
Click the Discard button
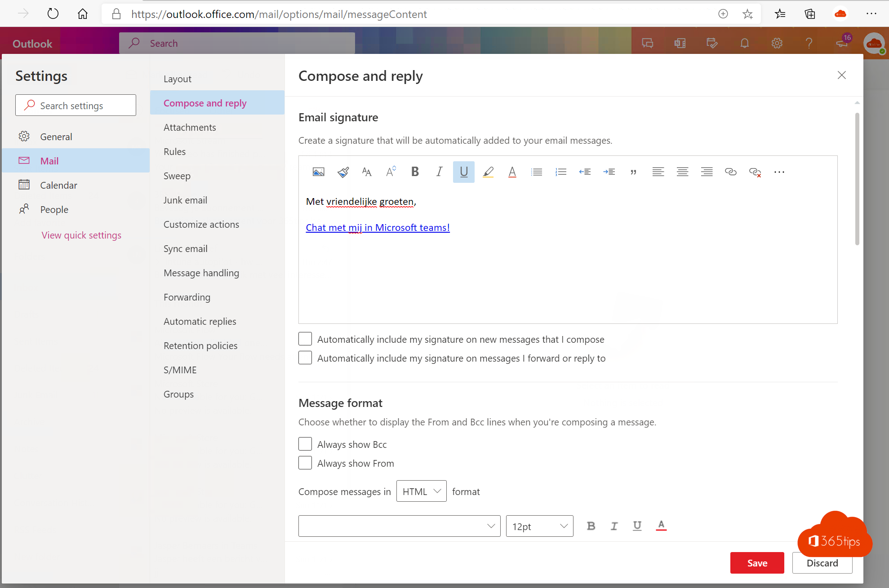pyautogui.click(x=822, y=562)
